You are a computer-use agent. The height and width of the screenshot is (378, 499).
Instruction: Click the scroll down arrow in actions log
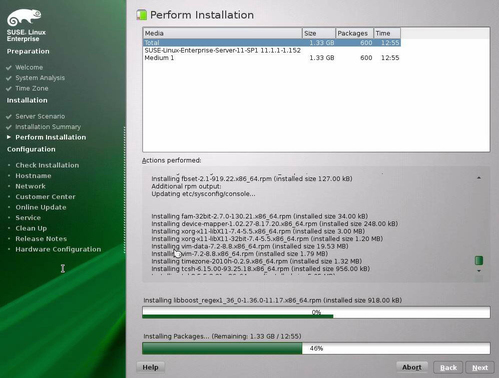point(479,271)
